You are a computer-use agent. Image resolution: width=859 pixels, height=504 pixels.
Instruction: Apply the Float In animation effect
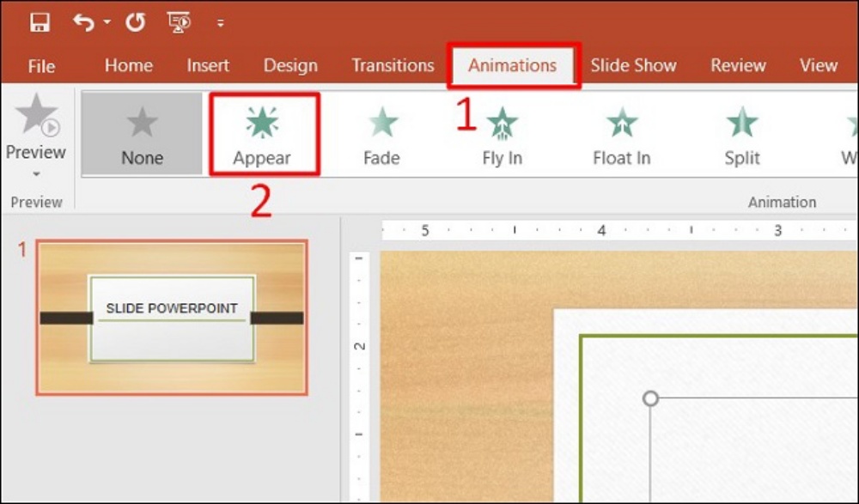[x=622, y=136]
